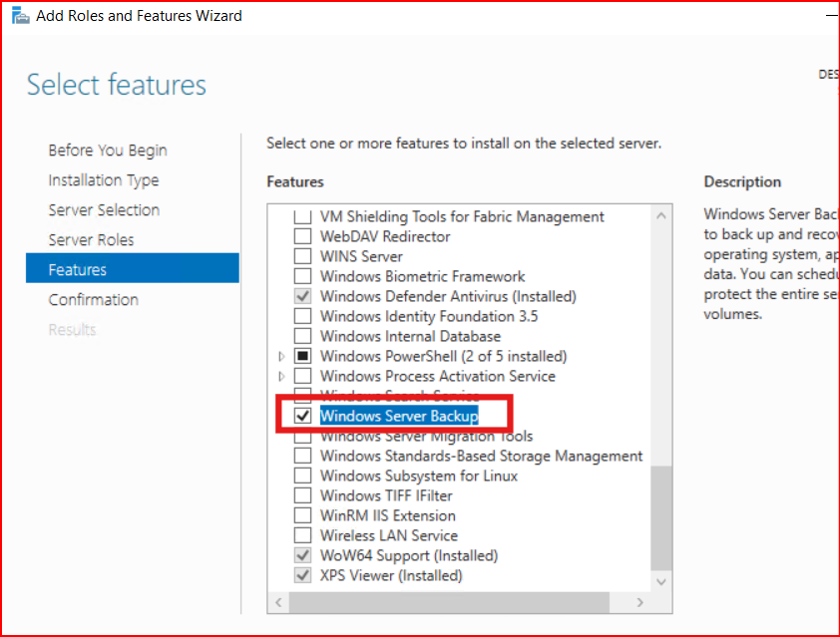Screen dimensions: 840x637
Task: Expand the Windows PowerShell tree node
Action: [x=282, y=356]
